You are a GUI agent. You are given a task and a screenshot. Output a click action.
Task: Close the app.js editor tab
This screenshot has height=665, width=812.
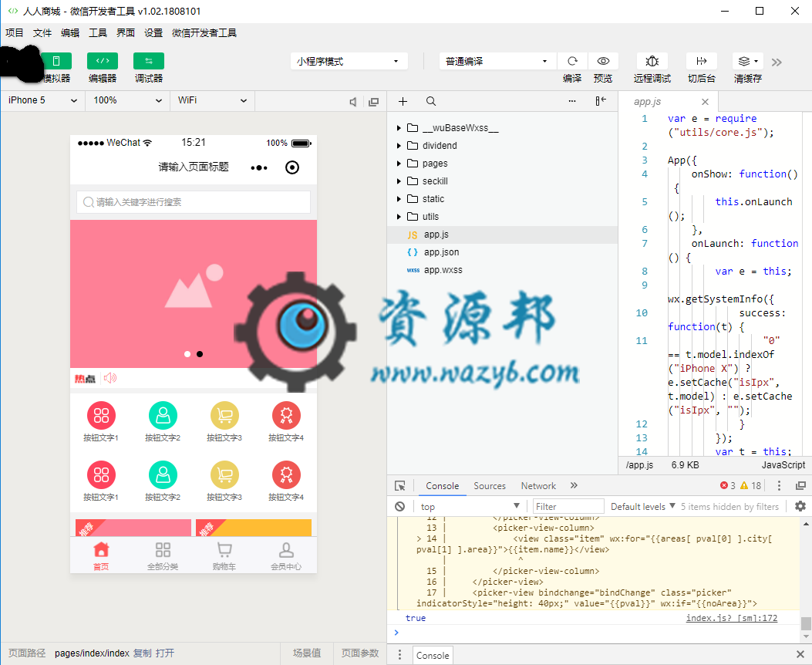tap(705, 102)
